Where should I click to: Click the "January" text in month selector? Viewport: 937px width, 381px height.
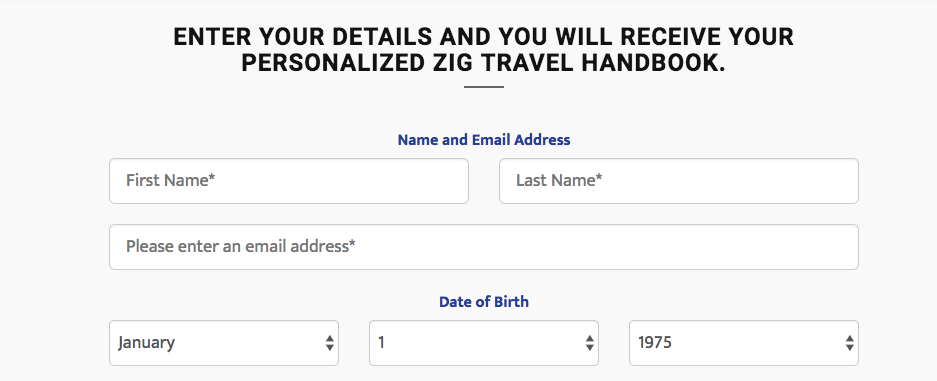(146, 343)
